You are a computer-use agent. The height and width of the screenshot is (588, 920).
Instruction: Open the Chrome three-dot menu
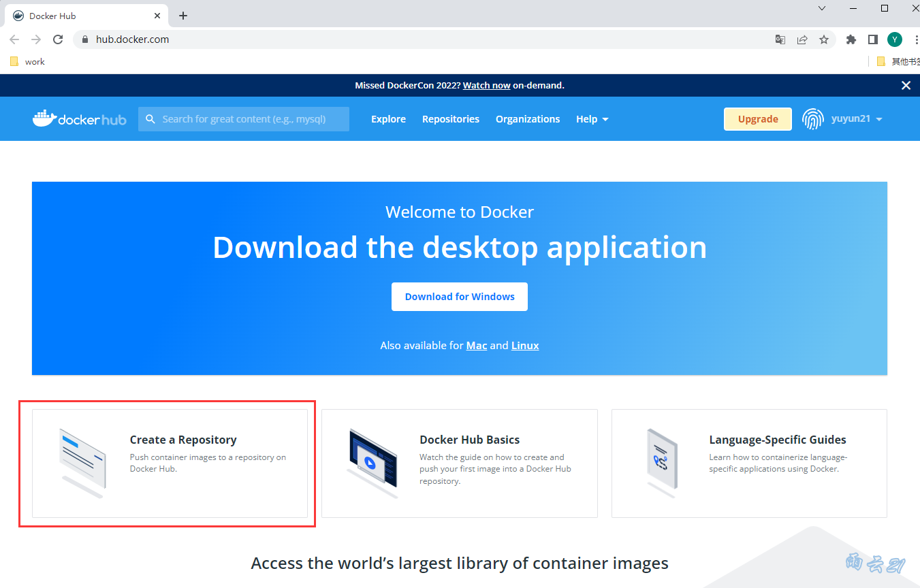[x=915, y=39]
